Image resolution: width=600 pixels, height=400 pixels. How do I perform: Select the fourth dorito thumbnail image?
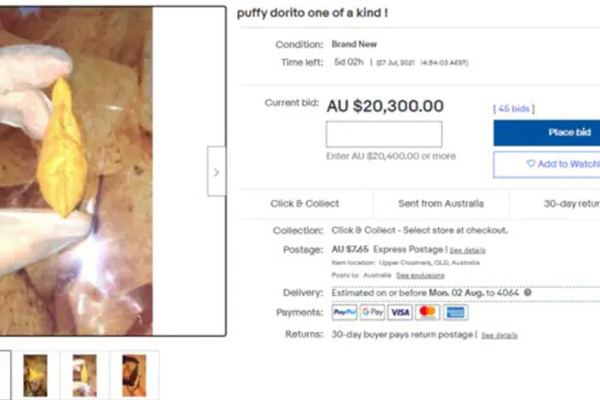[134, 375]
